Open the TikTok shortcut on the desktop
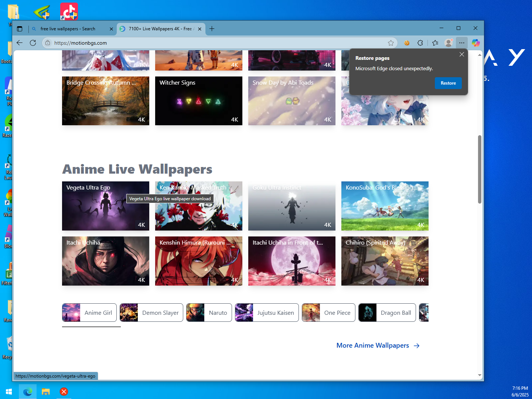The width and height of the screenshot is (532, 399). [69, 11]
